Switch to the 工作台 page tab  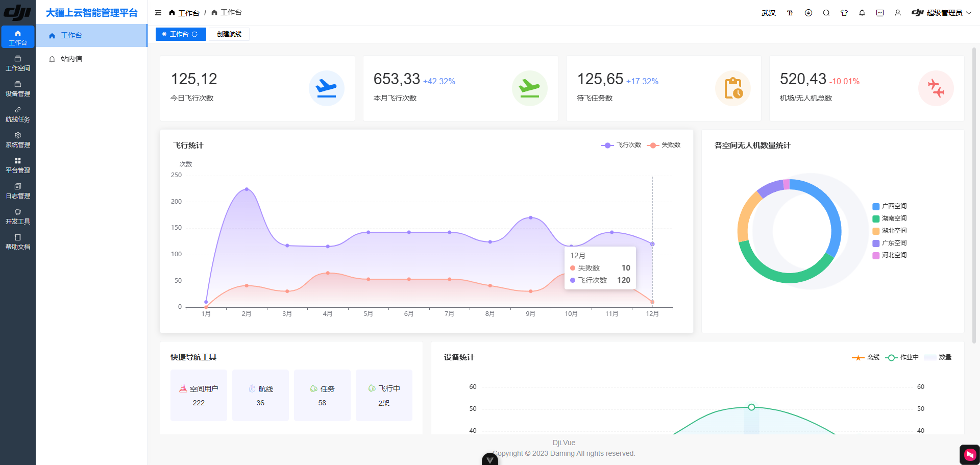tap(181, 34)
